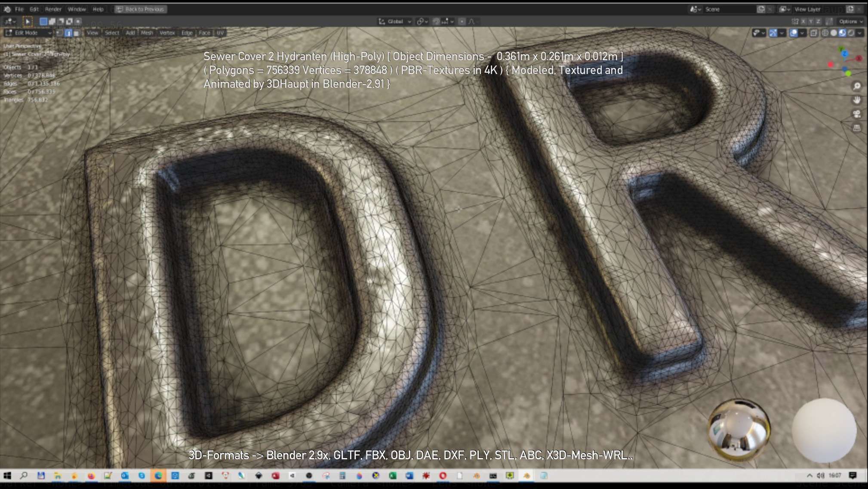Click the Blender logo icon
Viewport: 868px width, 489px height.
pyautogui.click(x=7, y=9)
